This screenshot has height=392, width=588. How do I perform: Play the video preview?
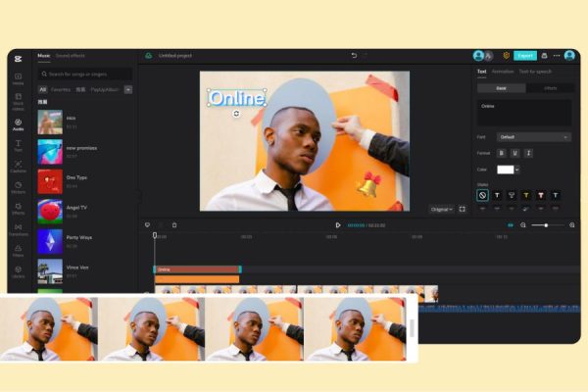pos(338,225)
